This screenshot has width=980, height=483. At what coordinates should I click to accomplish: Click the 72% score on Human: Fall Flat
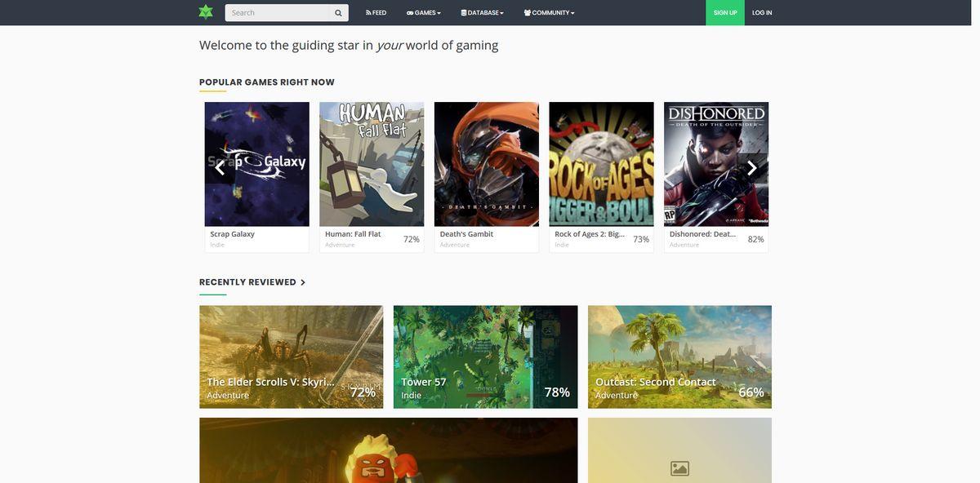412,239
